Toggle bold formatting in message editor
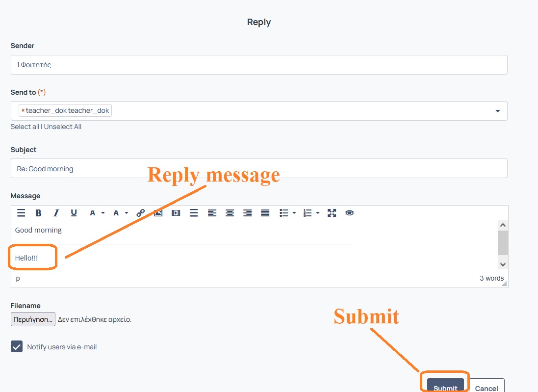The width and height of the screenshot is (538, 392). (x=38, y=213)
